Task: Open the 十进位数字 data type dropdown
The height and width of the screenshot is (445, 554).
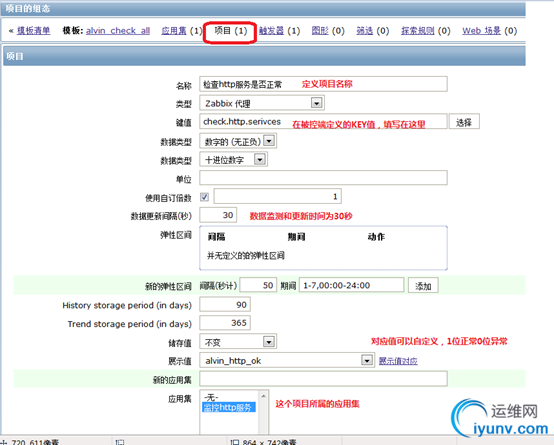Action: 233,159
